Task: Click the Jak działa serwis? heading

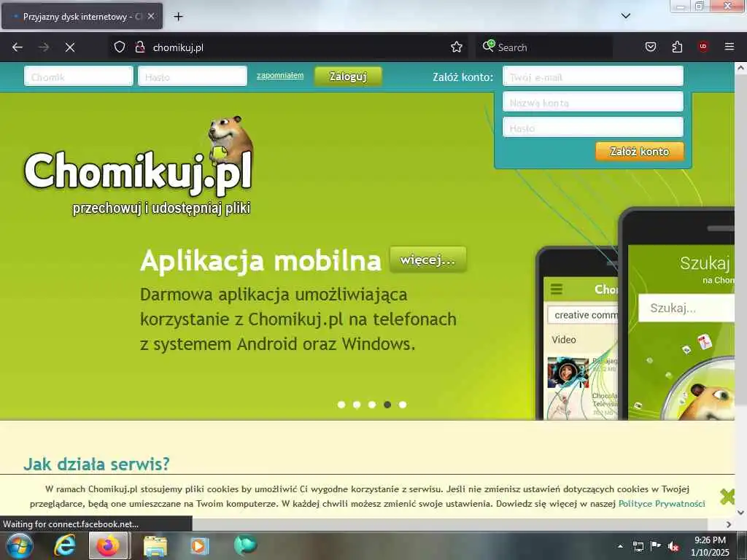Action: click(x=96, y=463)
